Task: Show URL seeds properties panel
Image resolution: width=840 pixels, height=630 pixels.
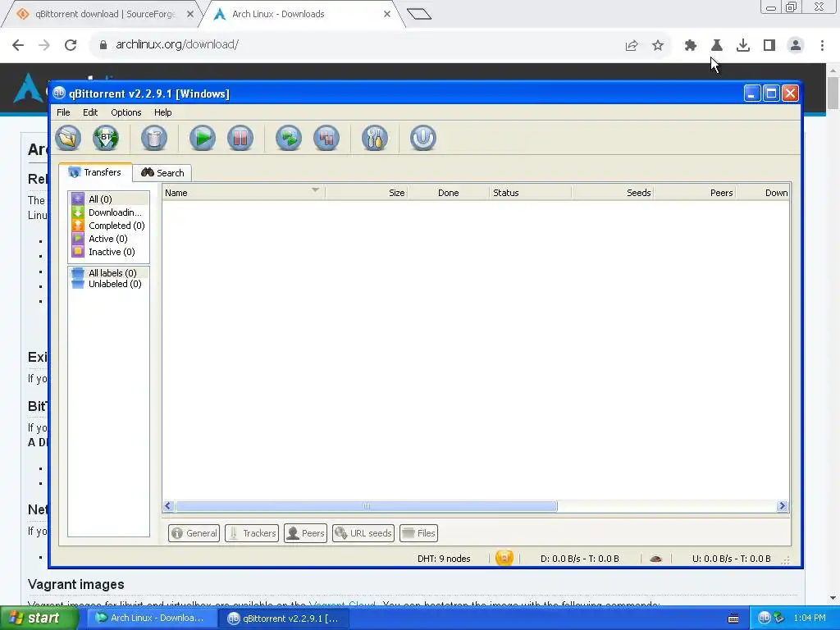Action: (363, 533)
